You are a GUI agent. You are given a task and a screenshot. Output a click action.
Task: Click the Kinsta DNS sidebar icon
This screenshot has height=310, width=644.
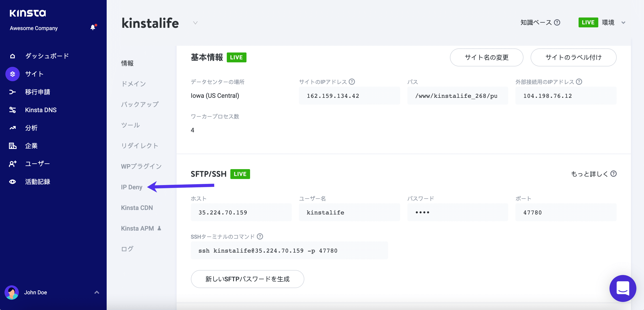[x=13, y=110]
